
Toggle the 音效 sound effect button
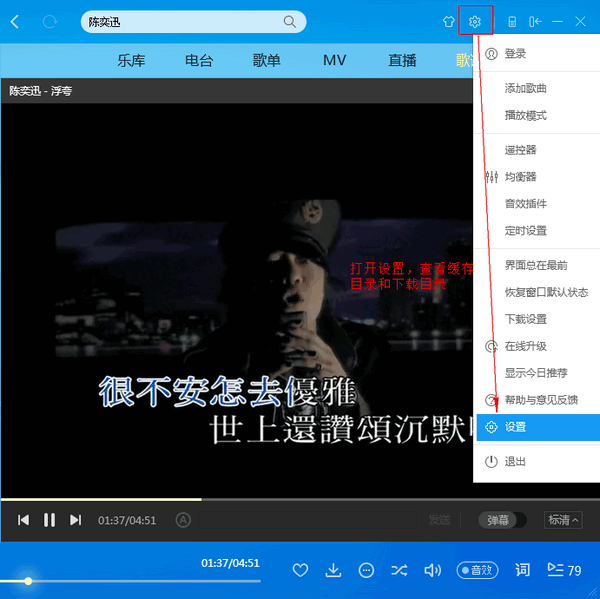[478, 571]
